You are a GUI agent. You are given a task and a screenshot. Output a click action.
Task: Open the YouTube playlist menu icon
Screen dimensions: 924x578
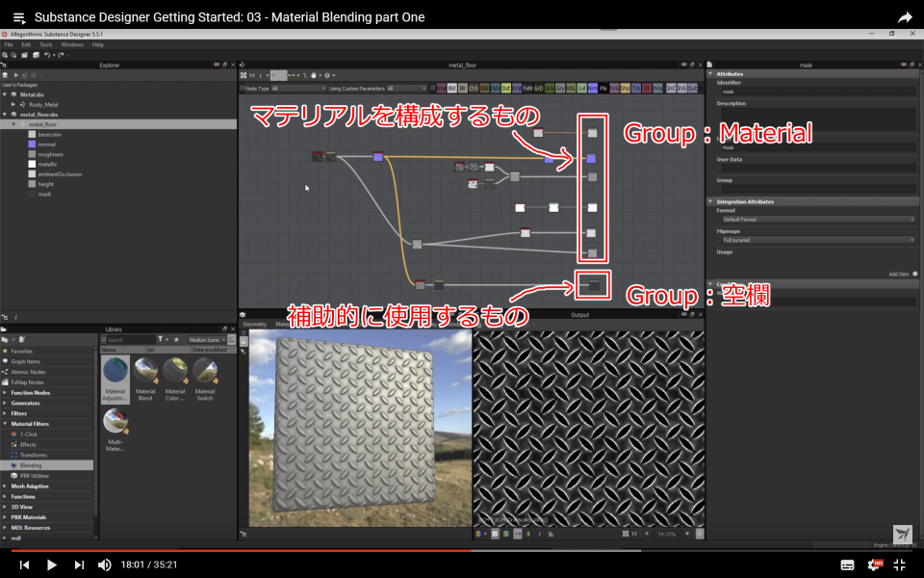(x=19, y=17)
